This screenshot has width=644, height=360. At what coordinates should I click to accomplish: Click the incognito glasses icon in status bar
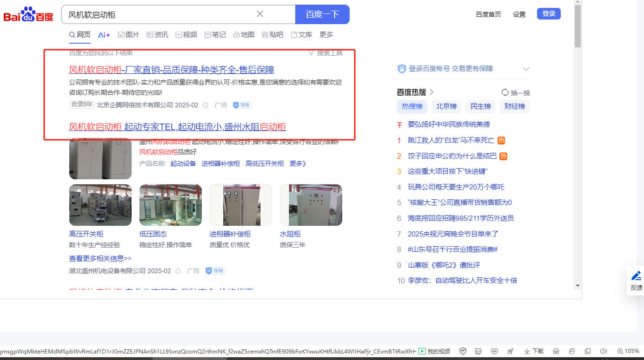point(556,351)
